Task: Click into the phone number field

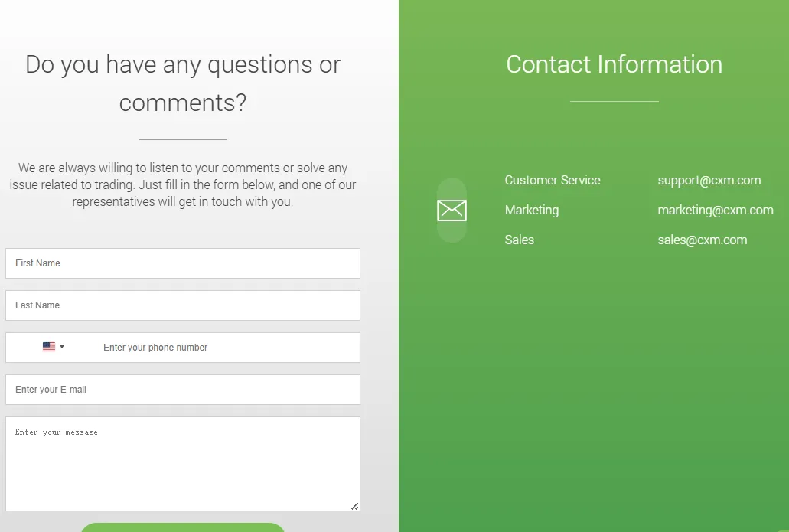Action: pos(222,348)
